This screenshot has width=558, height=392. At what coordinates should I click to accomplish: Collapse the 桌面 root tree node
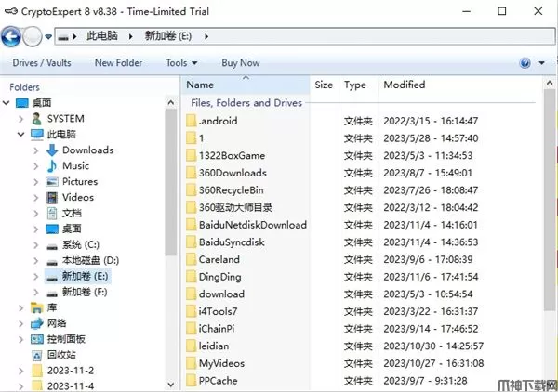[x=7, y=103]
